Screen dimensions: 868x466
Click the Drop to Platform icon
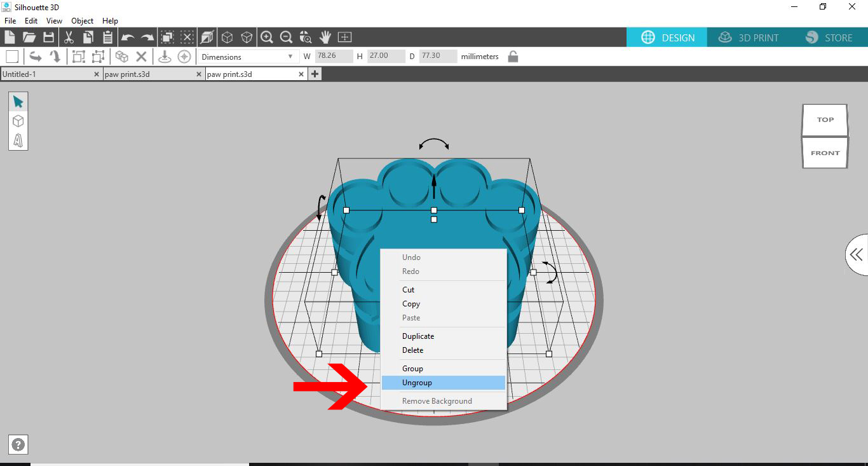[x=165, y=57]
